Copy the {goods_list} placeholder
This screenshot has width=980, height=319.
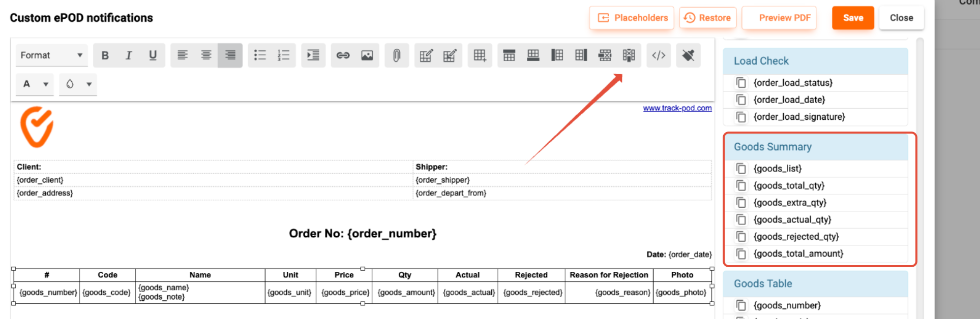point(741,169)
